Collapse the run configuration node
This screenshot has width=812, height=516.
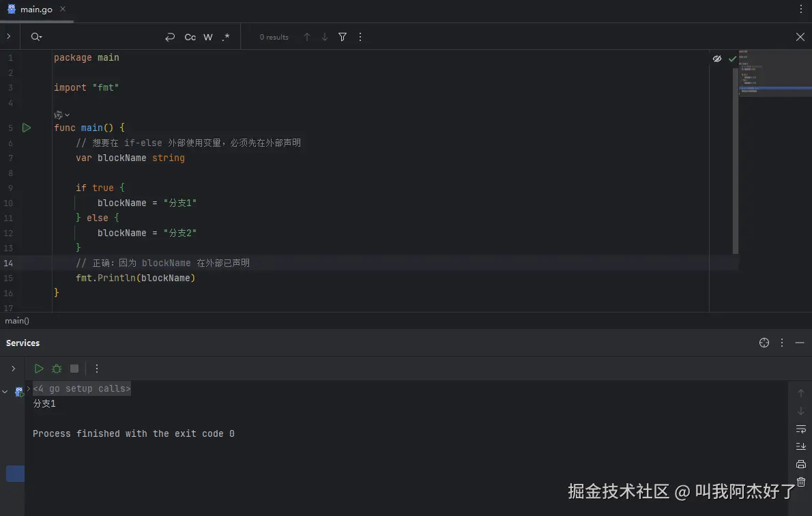5,392
